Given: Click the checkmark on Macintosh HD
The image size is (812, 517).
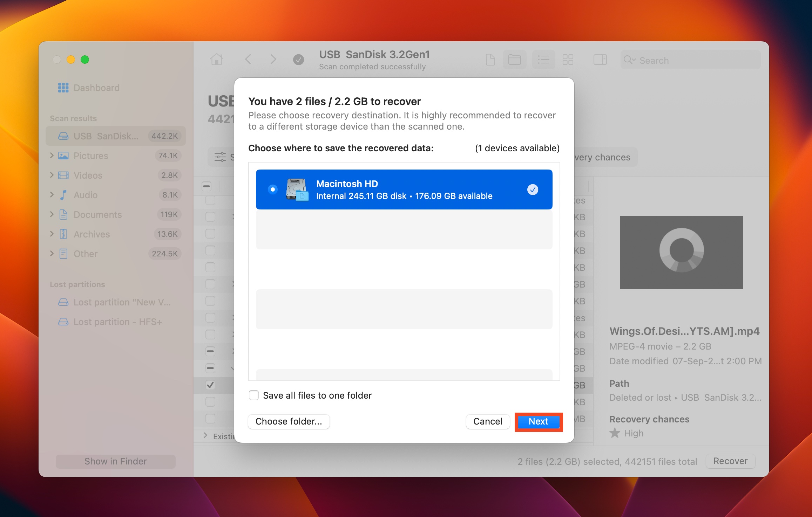Looking at the screenshot, I should 532,189.
